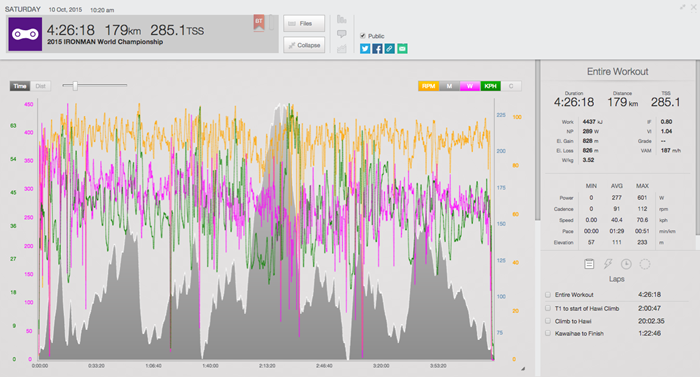The image size is (700, 377).
Task: Share workout on Facebook
Action: 377,49
